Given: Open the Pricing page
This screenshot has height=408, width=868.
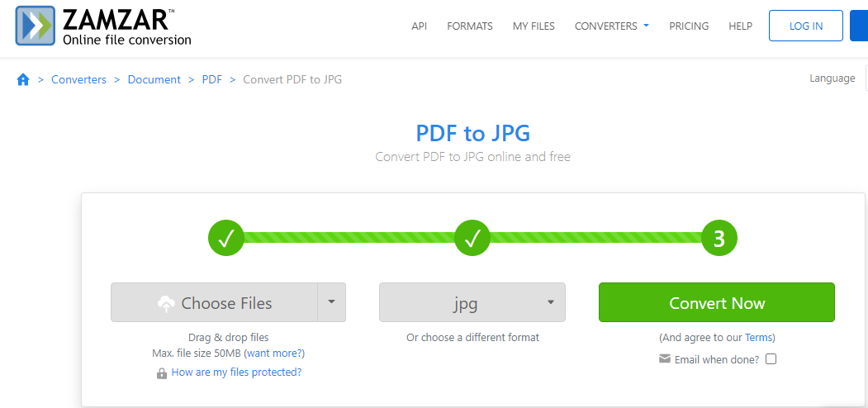Looking at the screenshot, I should [x=689, y=26].
